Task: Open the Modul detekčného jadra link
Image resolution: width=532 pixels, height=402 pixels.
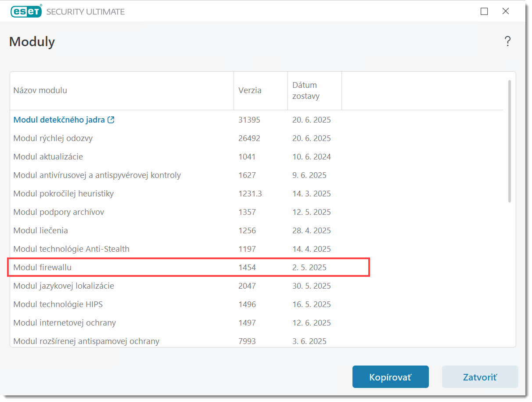Action: point(59,120)
